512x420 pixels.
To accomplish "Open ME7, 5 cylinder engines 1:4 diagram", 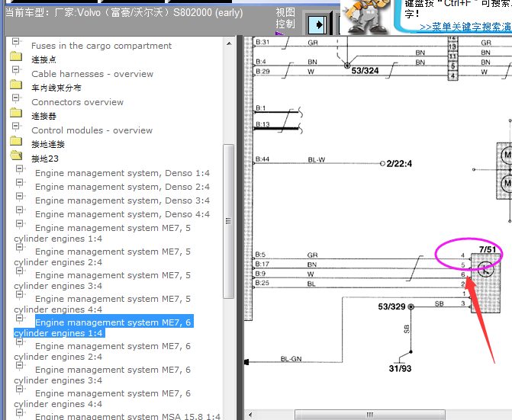I will [x=102, y=233].
